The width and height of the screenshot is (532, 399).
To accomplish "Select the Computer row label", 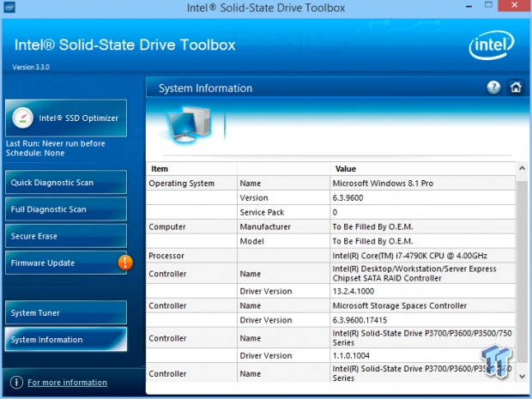I will point(167,227).
